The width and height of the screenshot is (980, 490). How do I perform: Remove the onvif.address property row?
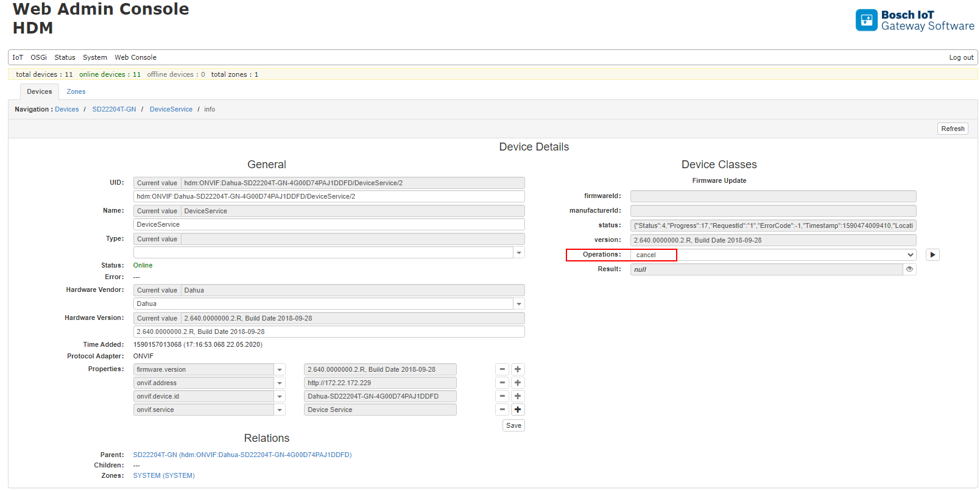[x=502, y=383]
